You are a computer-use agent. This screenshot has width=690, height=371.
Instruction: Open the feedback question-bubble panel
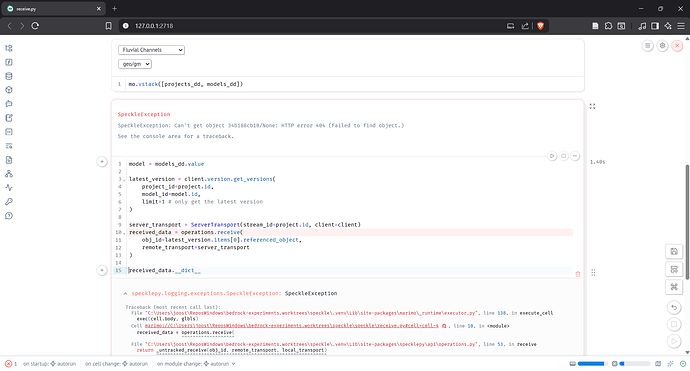click(9, 216)
